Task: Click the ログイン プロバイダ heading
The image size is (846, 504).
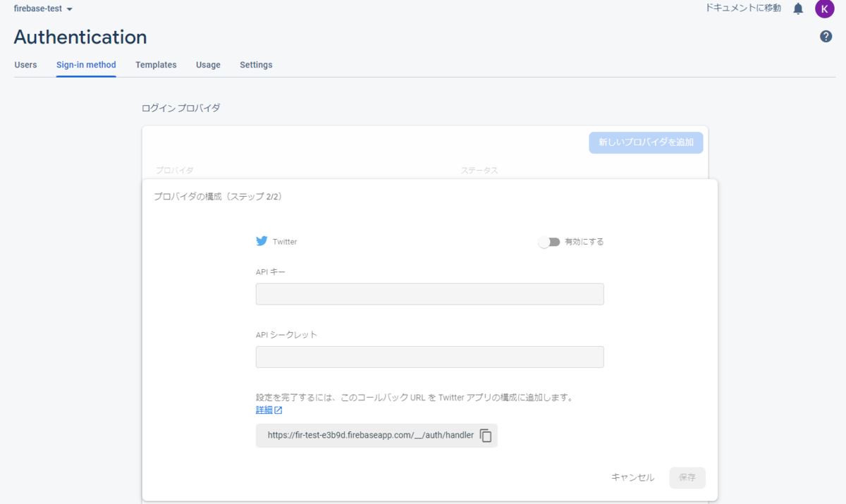Action: coord(181,108)
